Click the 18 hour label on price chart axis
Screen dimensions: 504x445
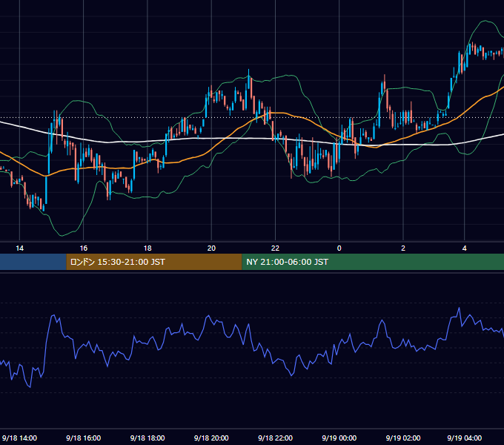point(147,248)
